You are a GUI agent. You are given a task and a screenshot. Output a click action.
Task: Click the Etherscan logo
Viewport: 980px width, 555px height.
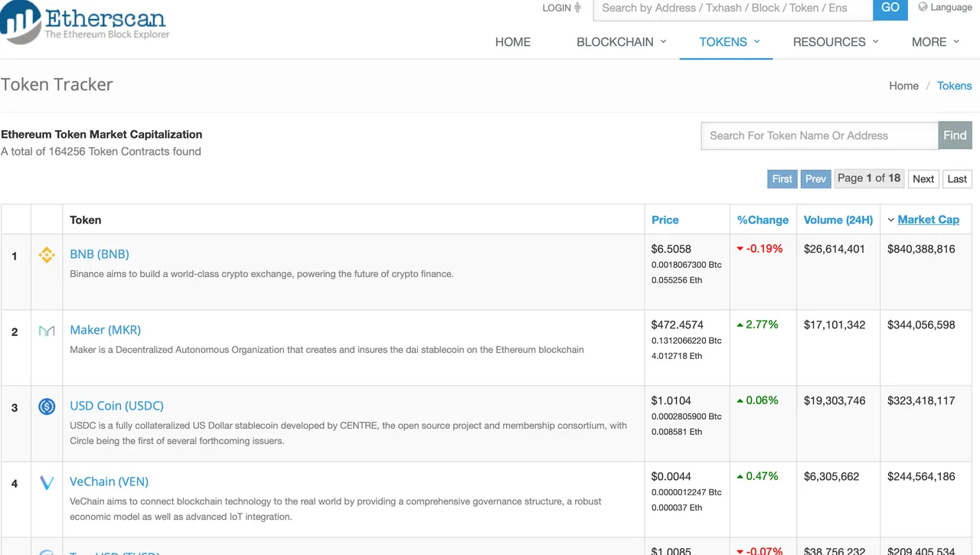[84, 22]
